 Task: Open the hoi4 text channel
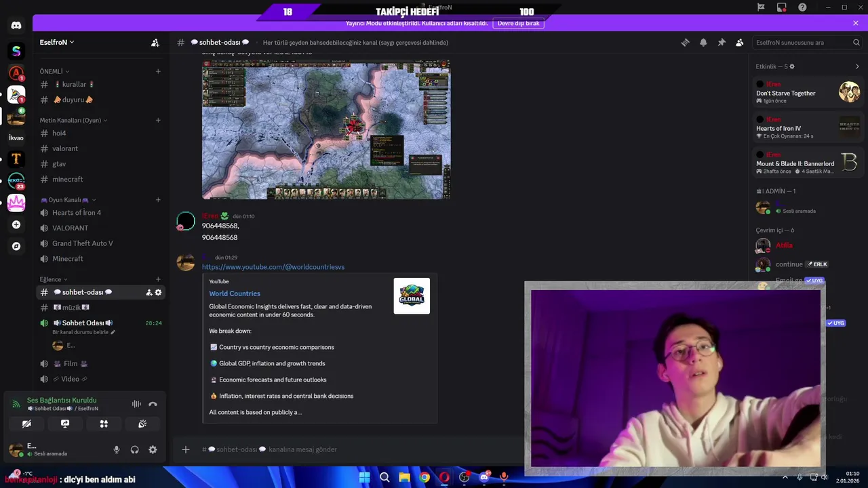coord(100,134)
